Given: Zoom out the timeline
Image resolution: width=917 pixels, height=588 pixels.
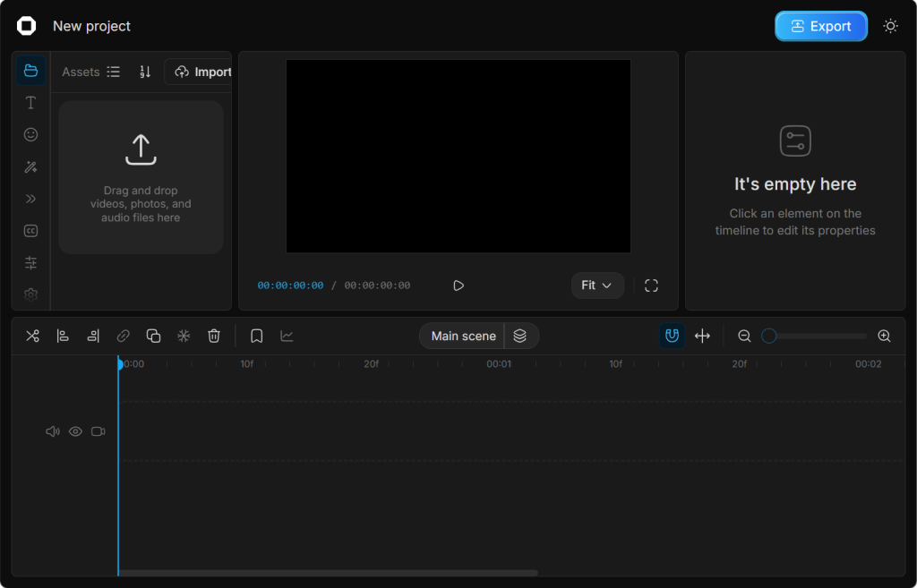Looking at the screenshot, I should click(x=744, y=337).
